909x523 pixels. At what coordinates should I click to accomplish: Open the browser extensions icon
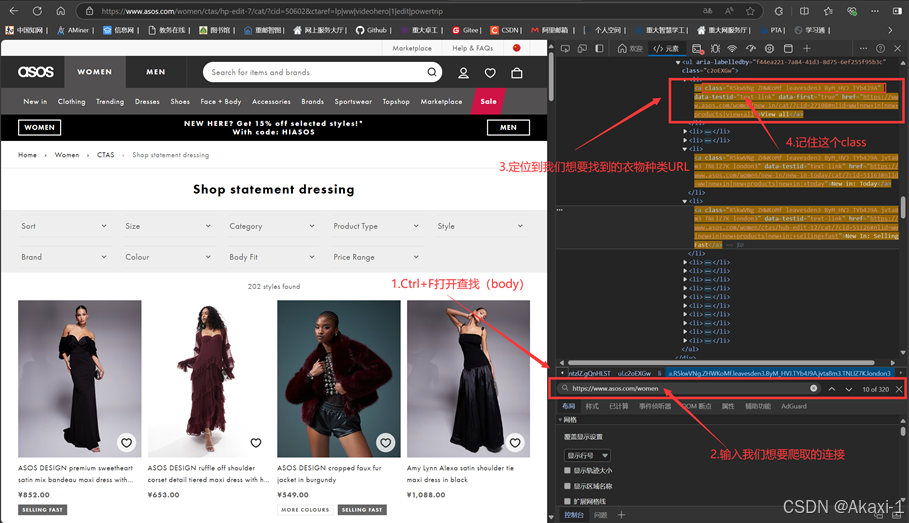(779, 11)
